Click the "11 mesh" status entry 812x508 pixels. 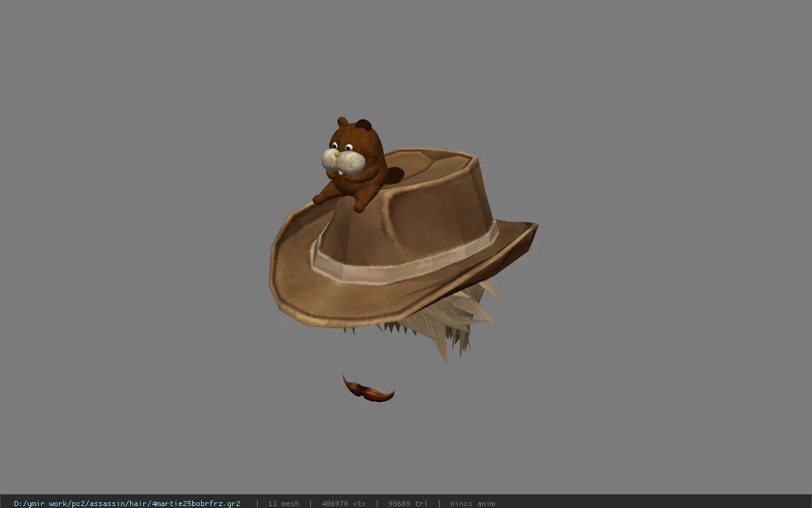tap(284, 504)
